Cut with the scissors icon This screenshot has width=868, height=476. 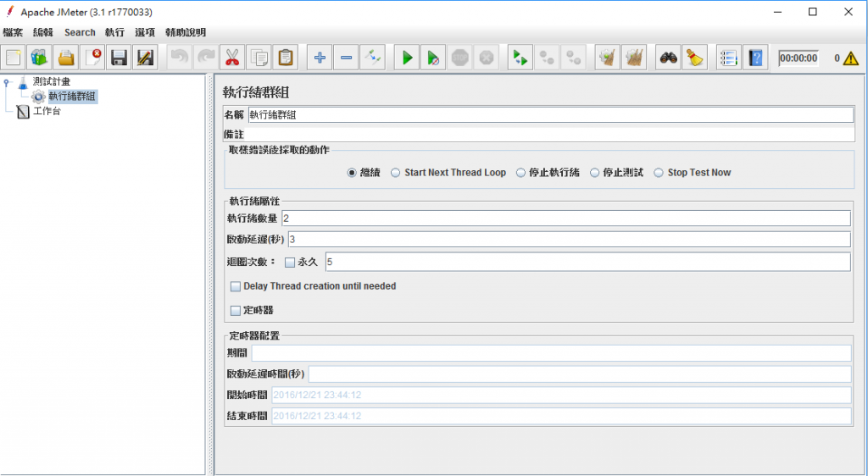232,58
